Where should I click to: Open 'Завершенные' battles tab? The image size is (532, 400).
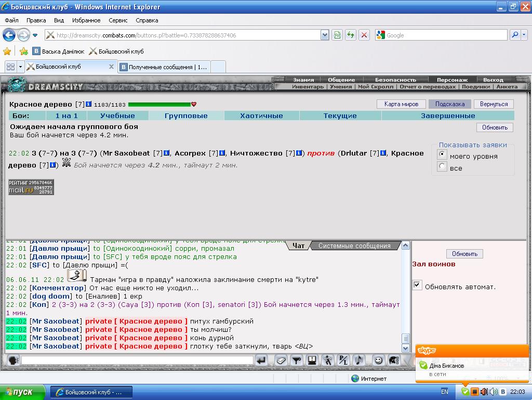pyautogui.click(x=448, y=116)
